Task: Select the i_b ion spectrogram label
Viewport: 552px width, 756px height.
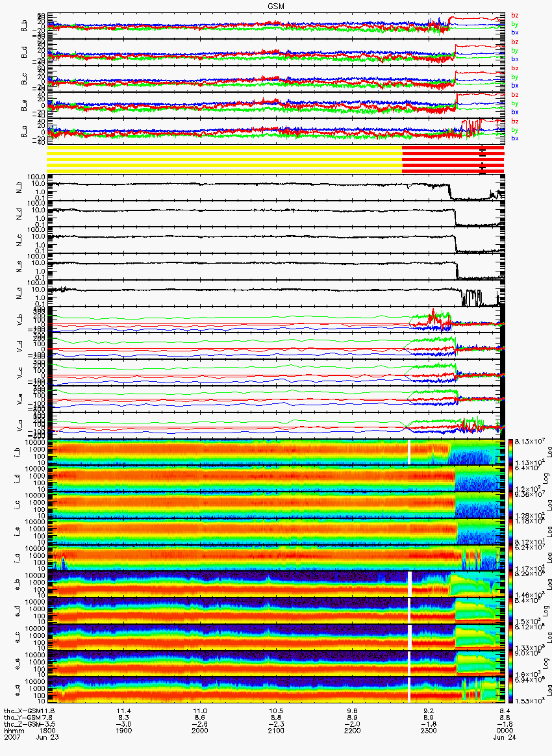Action: (x=18, y=452)
